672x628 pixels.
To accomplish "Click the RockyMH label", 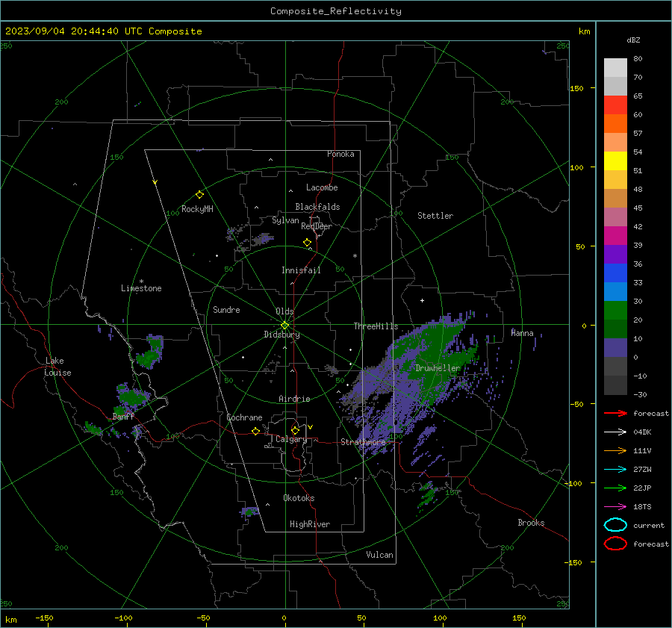I will tap(197, 209).
